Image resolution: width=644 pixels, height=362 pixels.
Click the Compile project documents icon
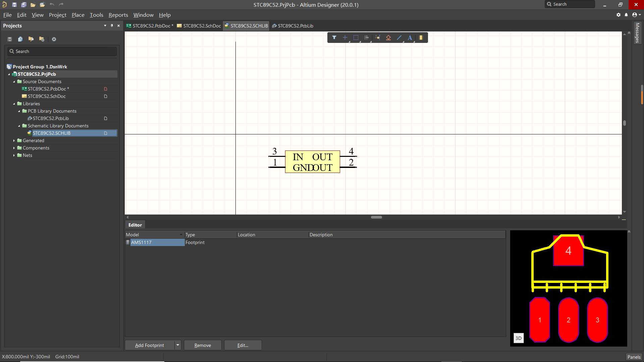pyautogui.click(x=20, y=39)
